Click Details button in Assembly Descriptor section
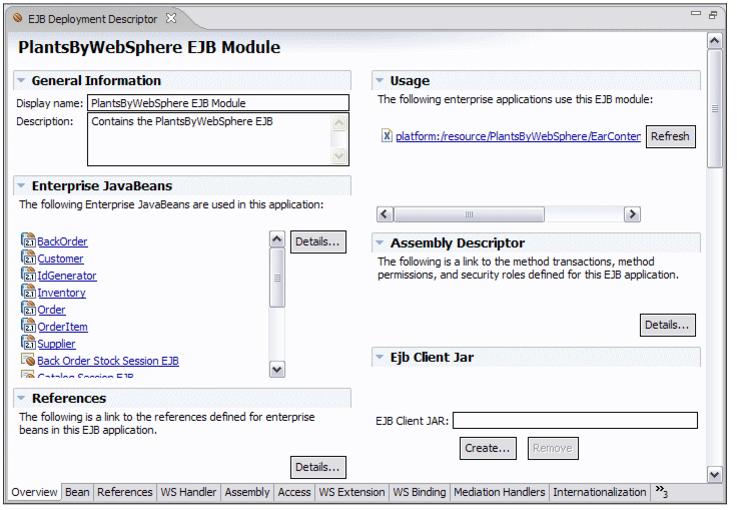Screen dimensions: 737x510 tap(667, 325)
